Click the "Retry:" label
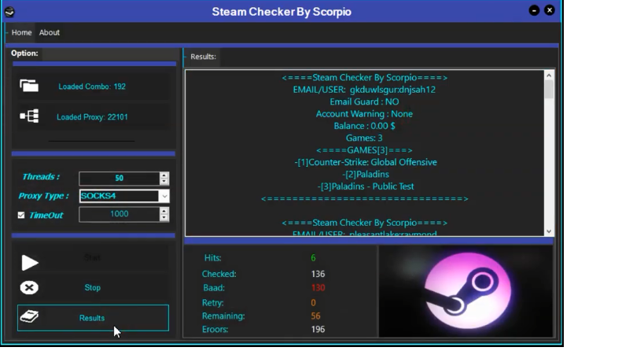The width and height of the screenshot is (644, 362). pyautogui.click(x=213, y=303)
